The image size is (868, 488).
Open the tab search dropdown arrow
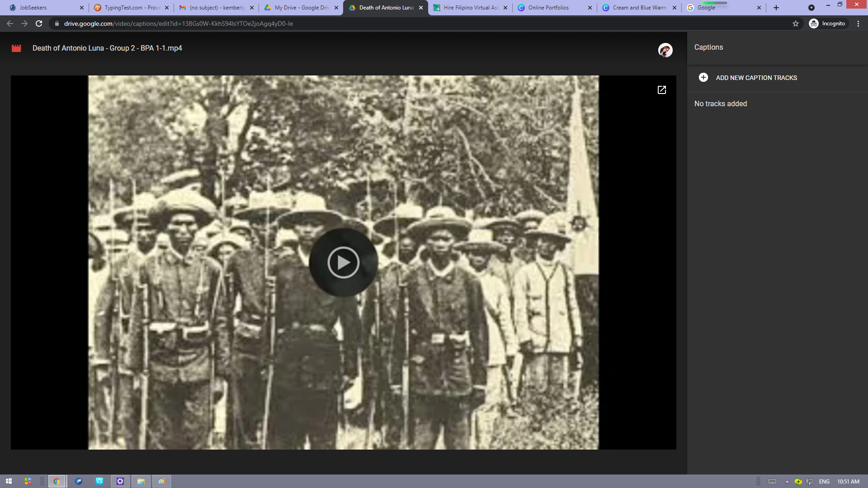pyautogui.click(x=811, y=8)
